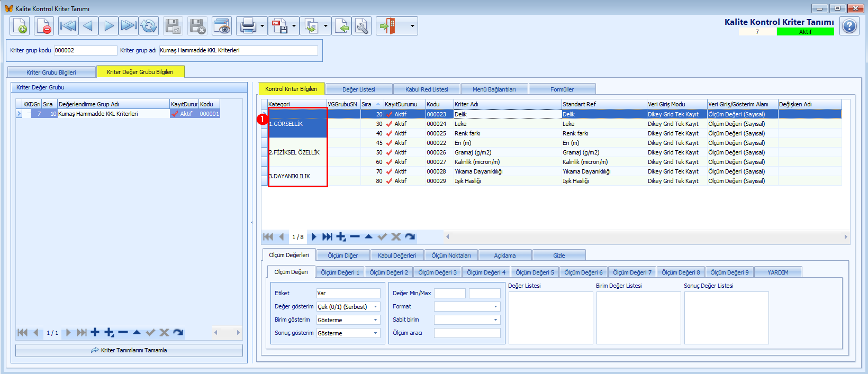Click the printer icon in the toolbar
Screen dimensions: 868x374
click(x=247, y=26)
